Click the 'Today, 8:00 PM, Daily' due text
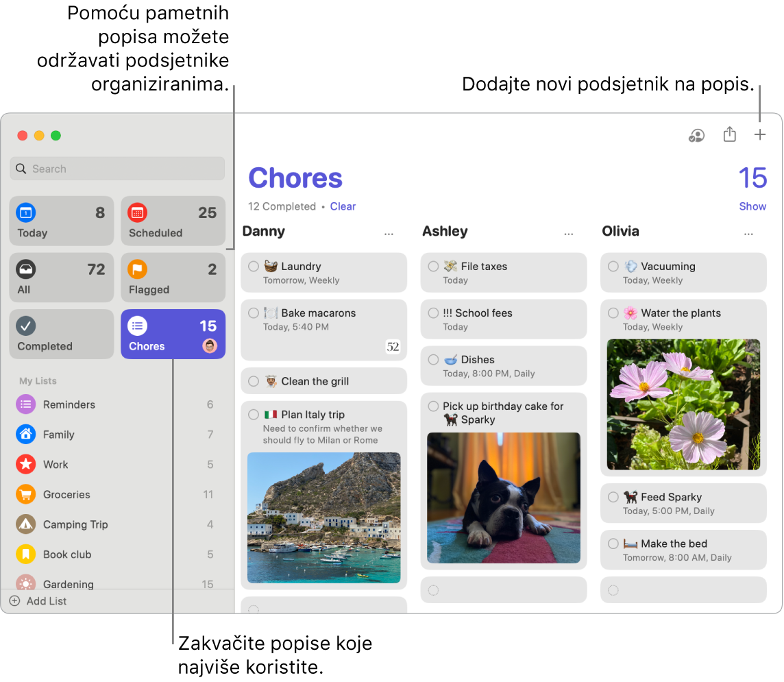Image resolution: width=784 pixels, height=682 pixels. (x=489, y=373)
